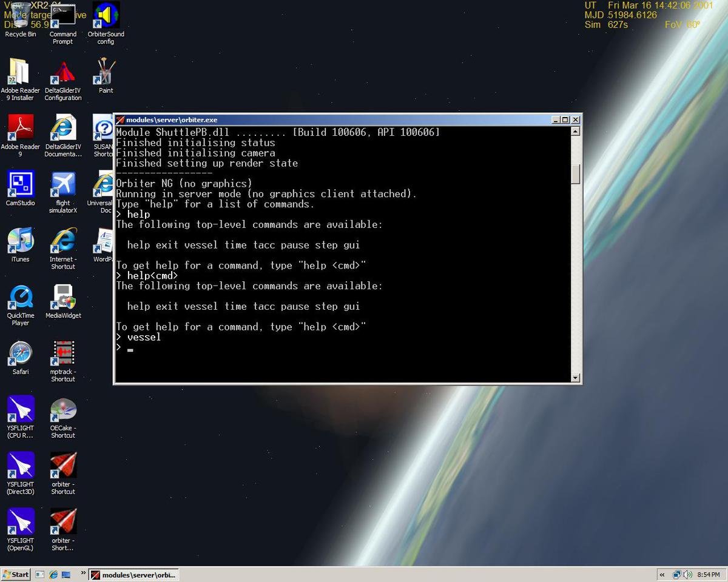Open the mptrack shortcut

pyautogui.click(x=63, y=361)
